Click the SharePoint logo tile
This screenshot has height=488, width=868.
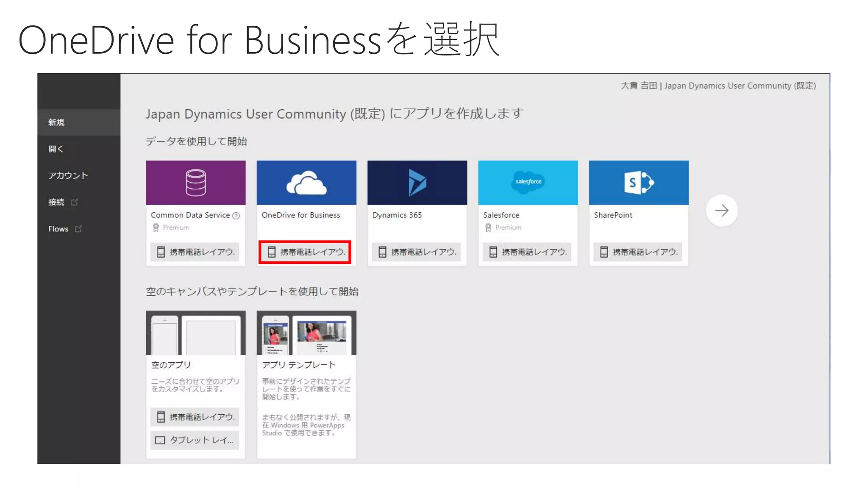point(639,183)
